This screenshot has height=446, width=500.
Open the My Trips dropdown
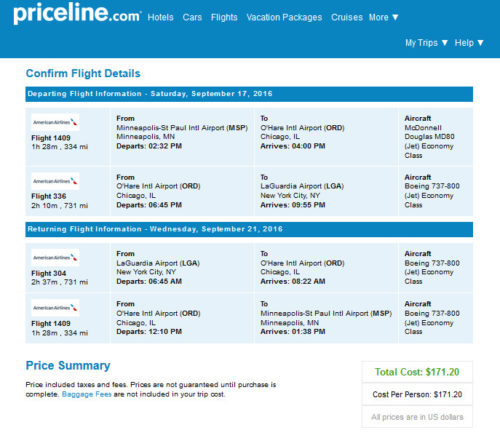pos(426,43)
